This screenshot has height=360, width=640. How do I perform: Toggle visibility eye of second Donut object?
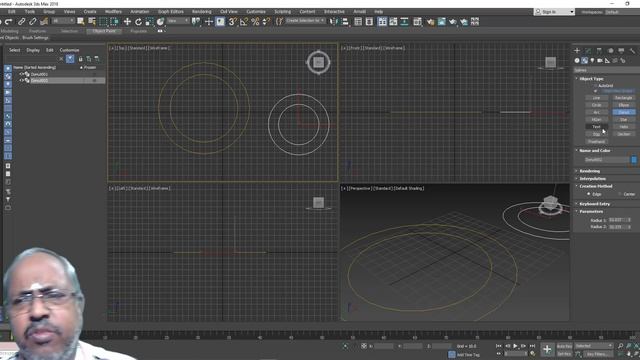coord(21,80)
